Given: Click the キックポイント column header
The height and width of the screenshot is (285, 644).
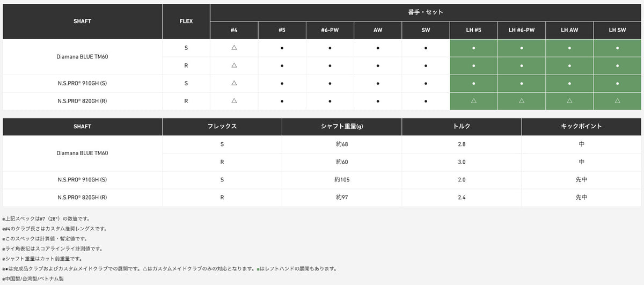Looking at the screenshot, I should [x=582, y=127].
